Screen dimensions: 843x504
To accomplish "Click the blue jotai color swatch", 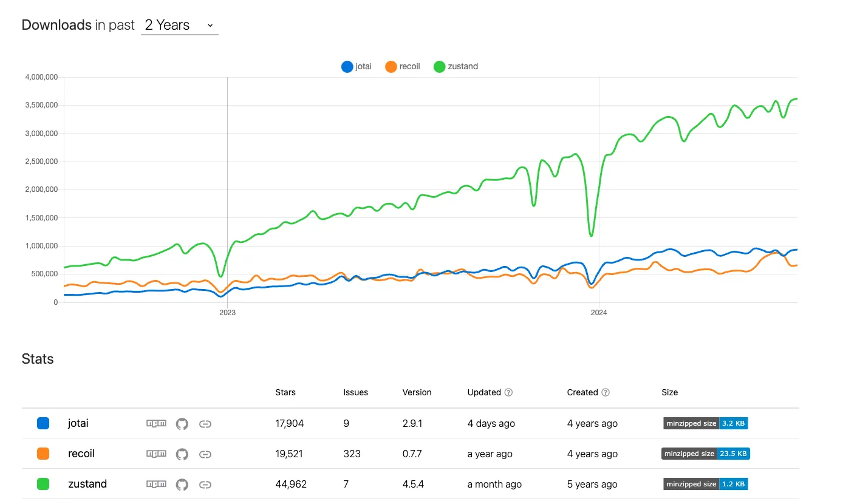I will (43, 423).
